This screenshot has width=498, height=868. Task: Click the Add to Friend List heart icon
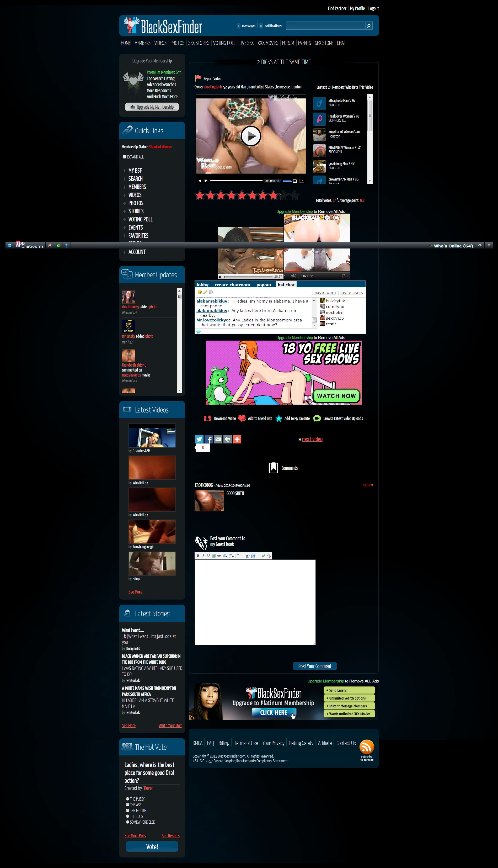coord(242,419)
